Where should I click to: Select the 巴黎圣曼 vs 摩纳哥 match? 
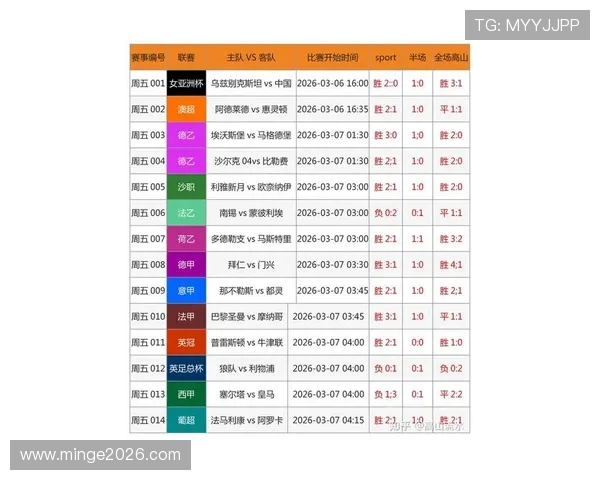tap(247, 317)
